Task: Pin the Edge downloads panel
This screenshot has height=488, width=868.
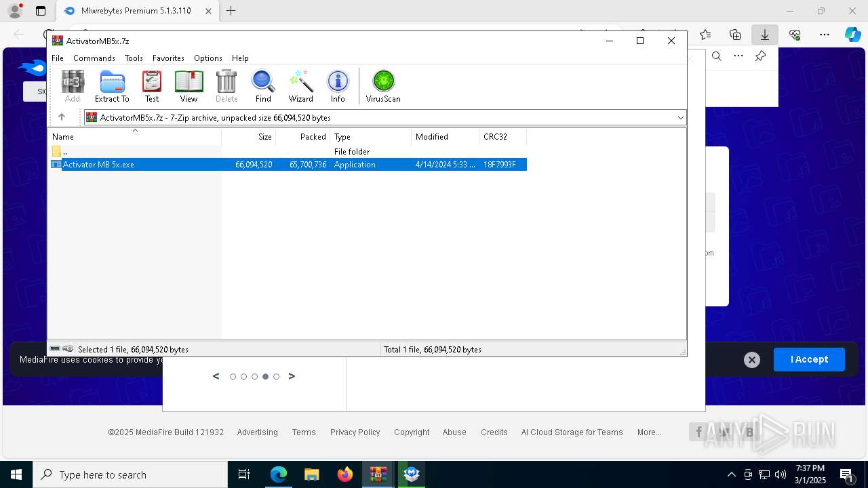Action: coord(761,56)
